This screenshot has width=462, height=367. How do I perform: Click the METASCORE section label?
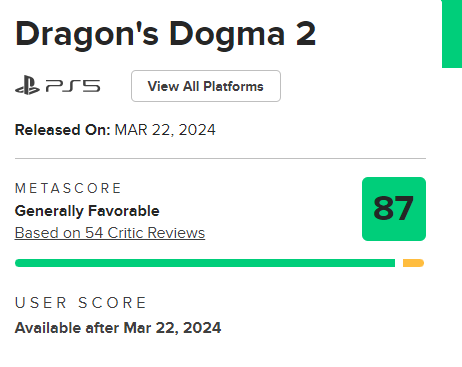pos(68,188)
